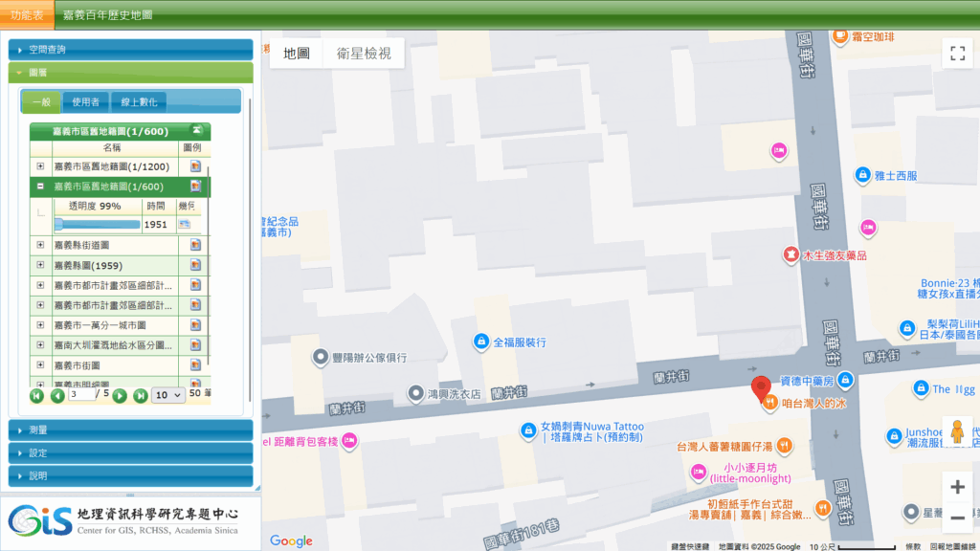Collapse the layer grid header arrow
Screen dimensions: 980x551
pos(197,130)
